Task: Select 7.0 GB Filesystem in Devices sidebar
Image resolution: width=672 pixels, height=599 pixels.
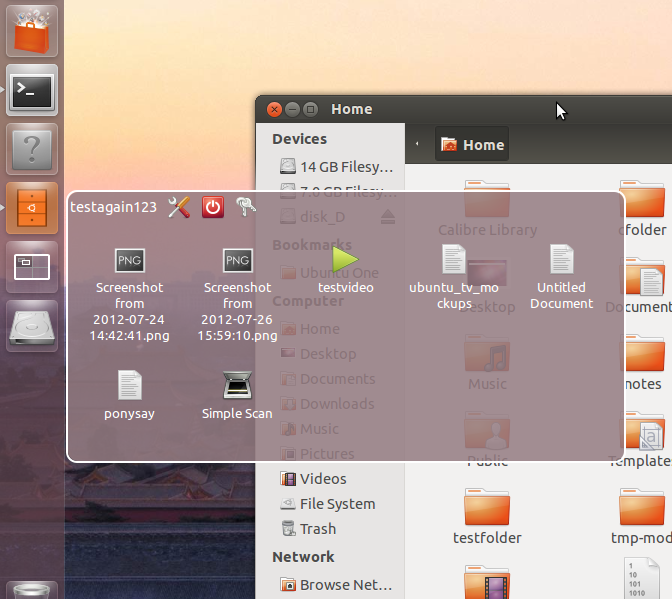Action: tap(336, 192)
